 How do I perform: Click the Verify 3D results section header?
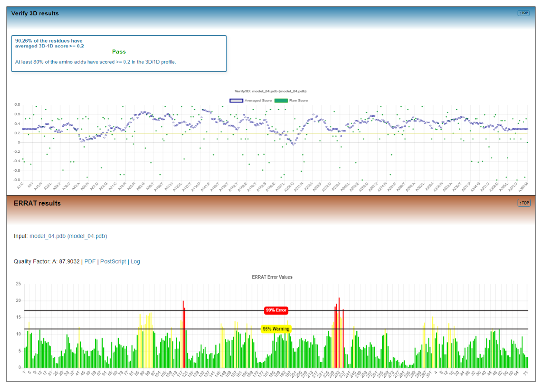pyautogui.click(x=35, y=14)
